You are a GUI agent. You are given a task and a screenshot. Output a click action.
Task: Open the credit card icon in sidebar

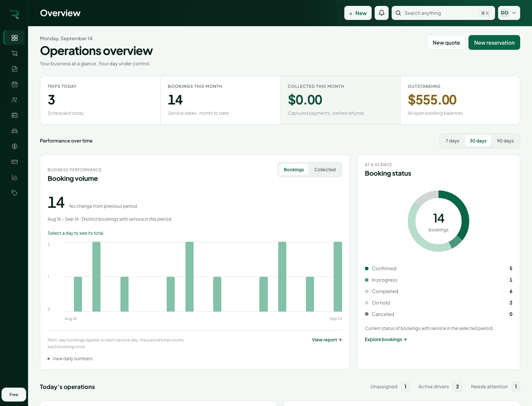(14, 162)
